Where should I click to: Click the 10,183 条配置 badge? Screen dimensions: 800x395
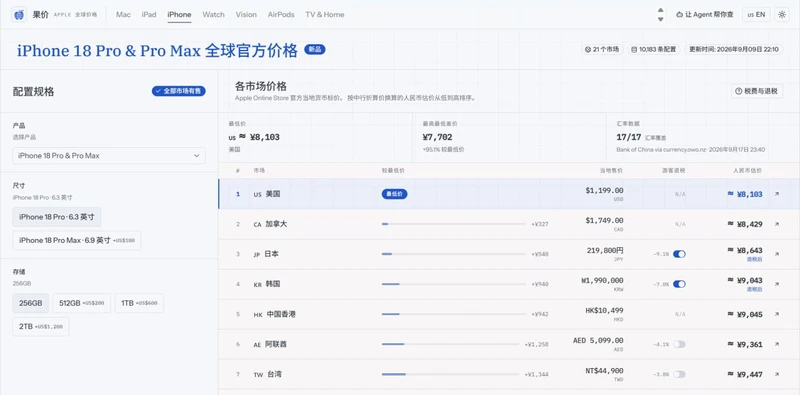pyautogui.click(x=654, y=50)
